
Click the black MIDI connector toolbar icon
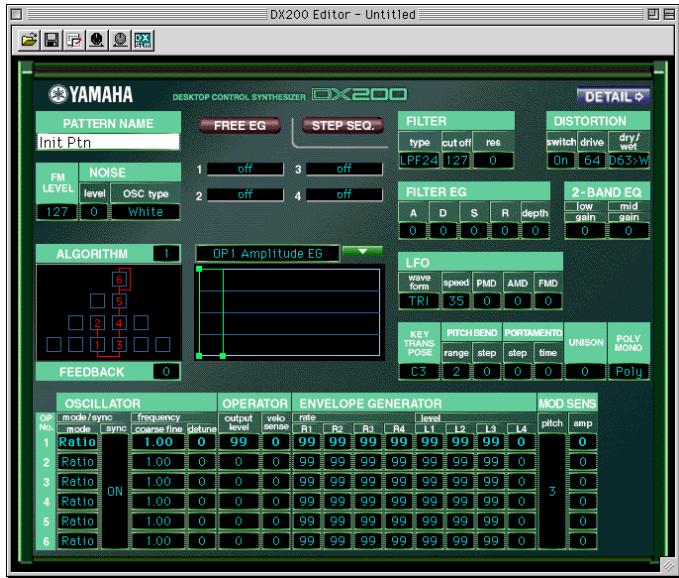click(97, 41)
